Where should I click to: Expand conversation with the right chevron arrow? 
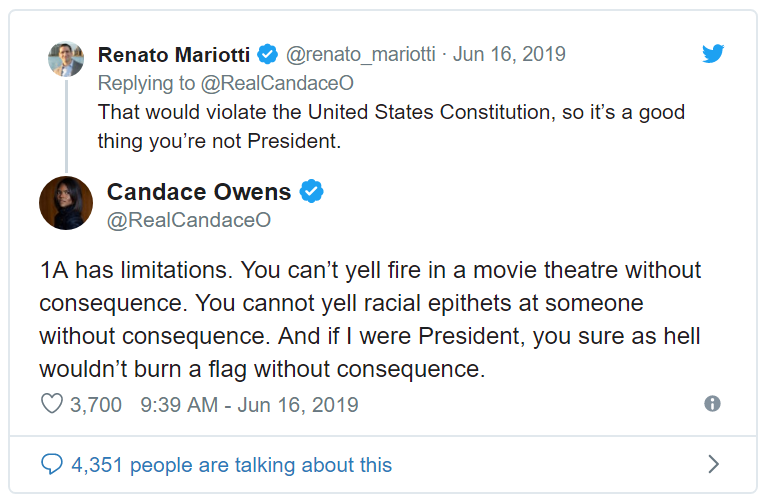(x=713, y=464)
